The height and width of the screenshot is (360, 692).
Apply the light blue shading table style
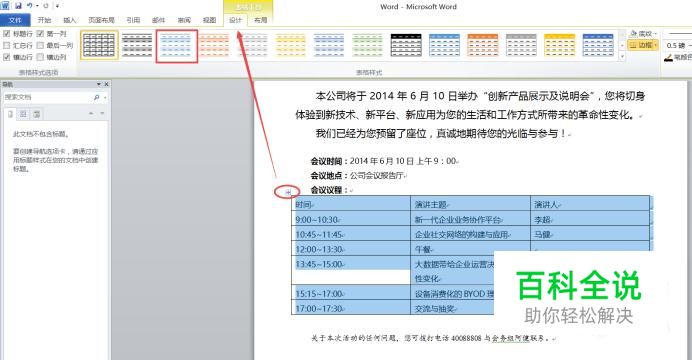176,46
